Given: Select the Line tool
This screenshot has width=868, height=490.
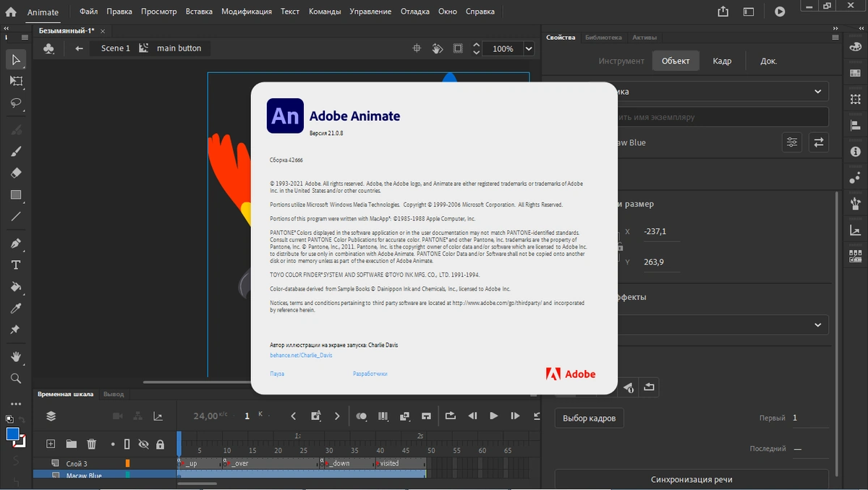Looking at the screenshot, I should pos(16,216).
